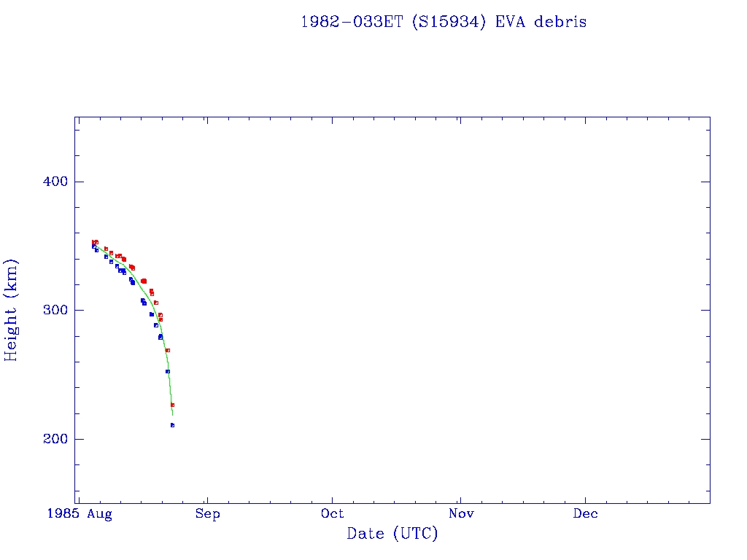Select the red data point at 306 km

click(156, 303)
